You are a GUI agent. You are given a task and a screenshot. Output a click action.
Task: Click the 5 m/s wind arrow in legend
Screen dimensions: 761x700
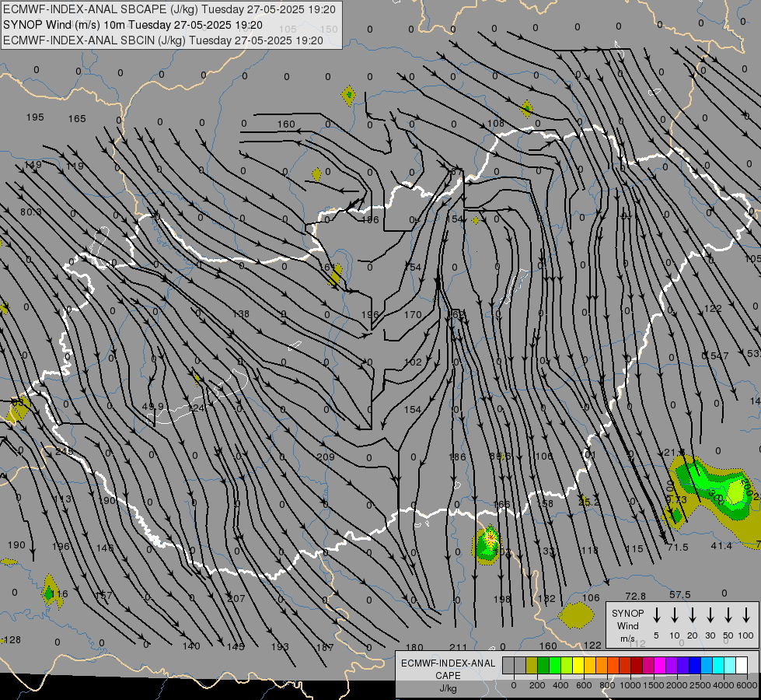[657, 615]
